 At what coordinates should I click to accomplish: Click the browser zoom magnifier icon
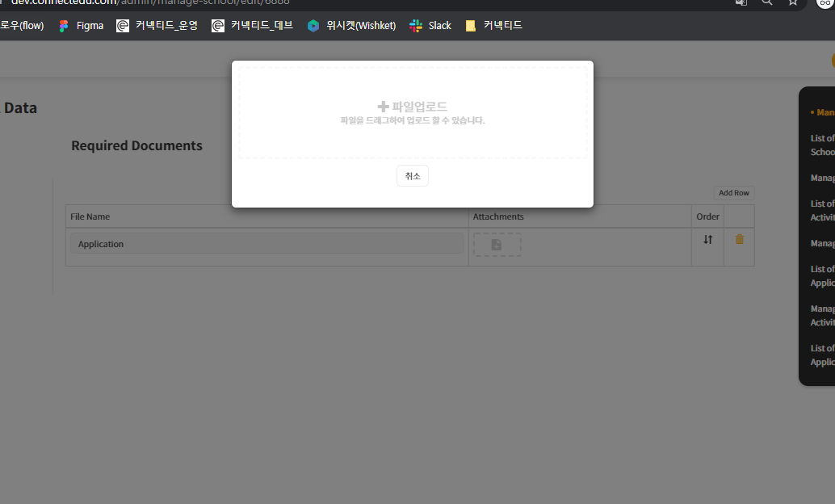point(767,2)
